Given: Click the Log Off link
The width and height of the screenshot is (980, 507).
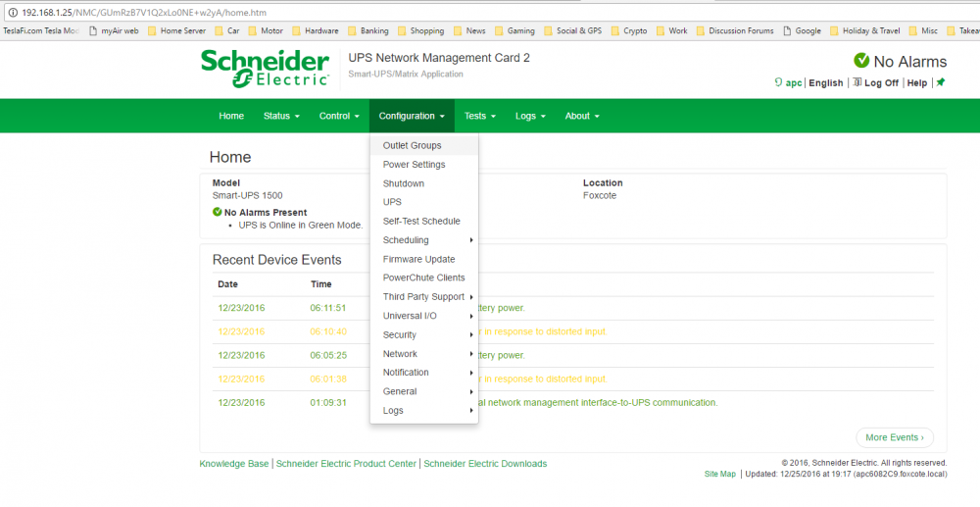Looking at the screenshot, I should 881,82.
